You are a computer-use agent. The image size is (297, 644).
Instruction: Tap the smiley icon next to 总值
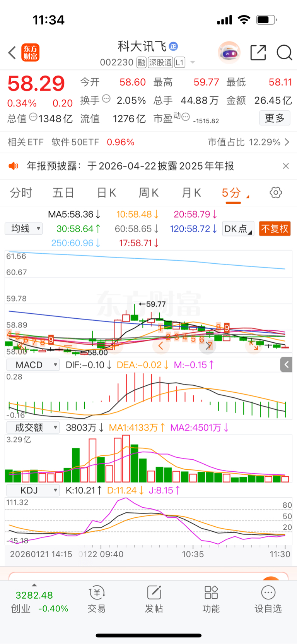pos(33,117)
